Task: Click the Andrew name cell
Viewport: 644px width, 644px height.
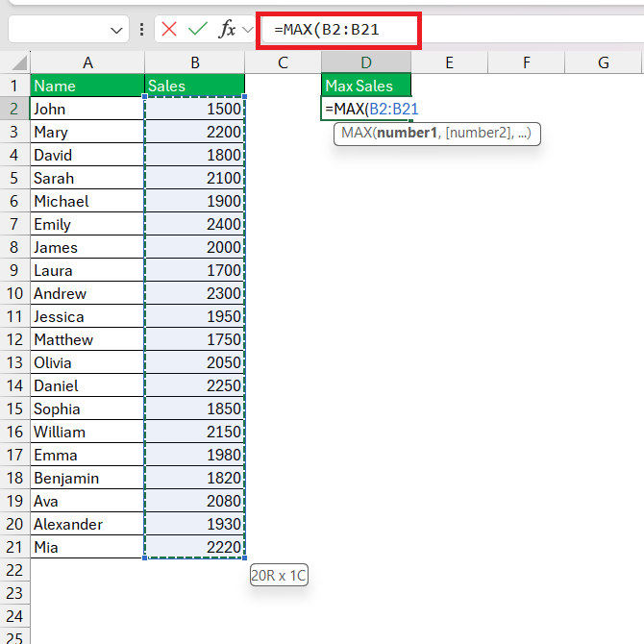Action: coord(87,293)
